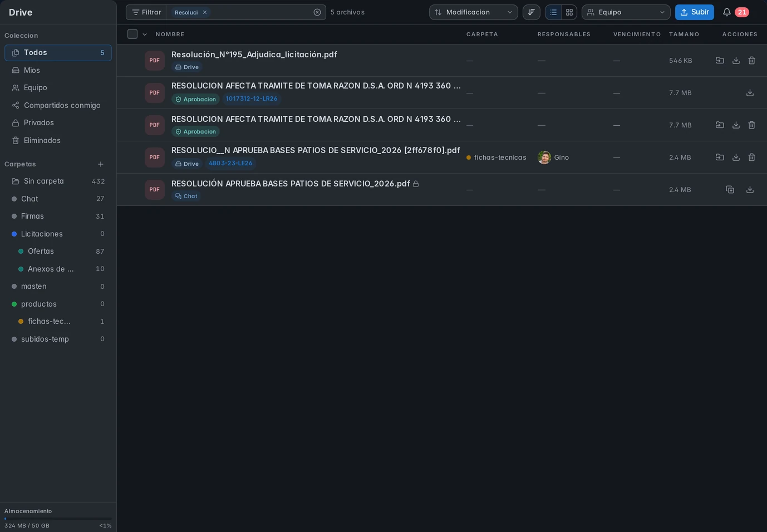Open the Mios collection
The image size is (767, 532).
click(x=58, y=70)
